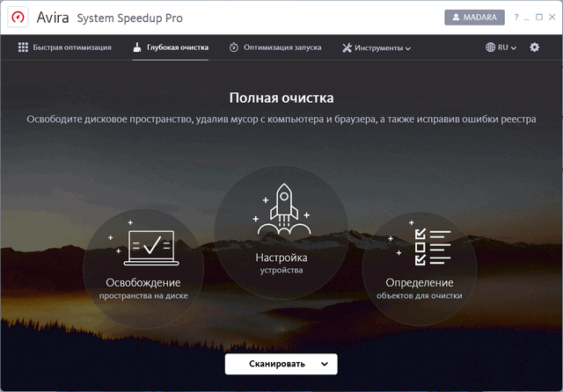Click the stopwatch icon for Оптимизация запуска
This screenshot has height=392, width=563.
point(234,47)
